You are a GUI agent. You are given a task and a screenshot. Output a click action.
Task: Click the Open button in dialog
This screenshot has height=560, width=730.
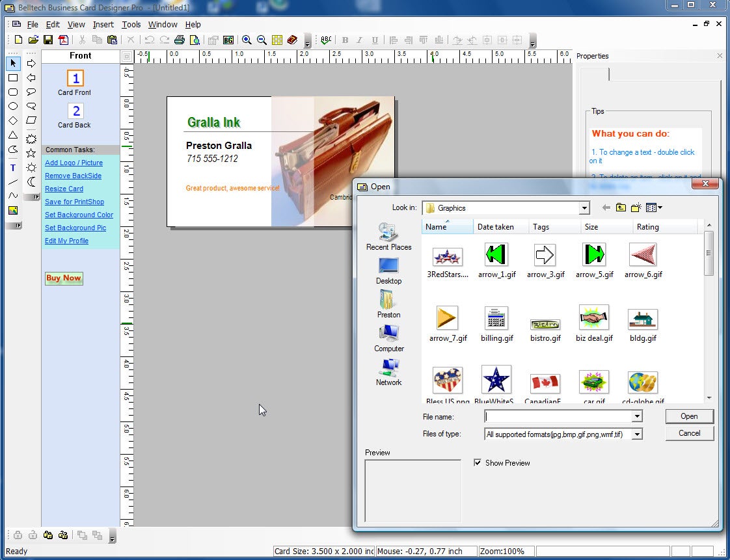point(689,416)
